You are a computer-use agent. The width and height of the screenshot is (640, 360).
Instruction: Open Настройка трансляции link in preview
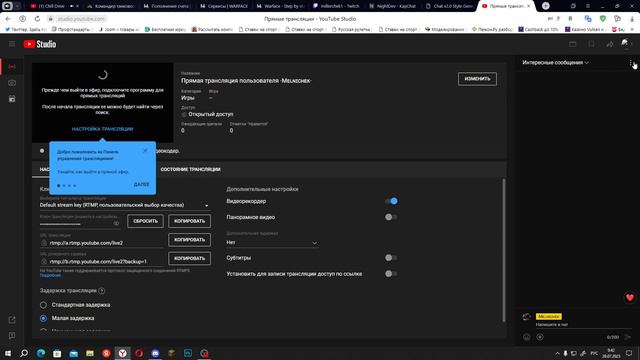pyautogui.click(x=102, y=129)
